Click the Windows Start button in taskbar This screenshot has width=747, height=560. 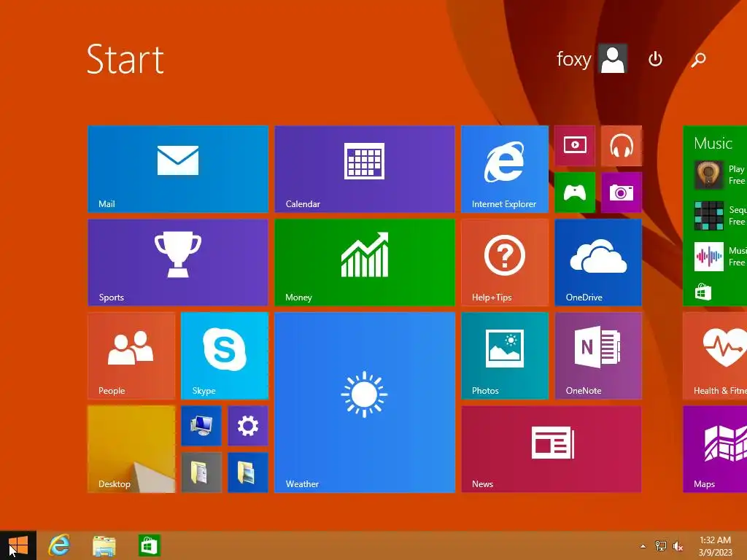pos(18,545)
